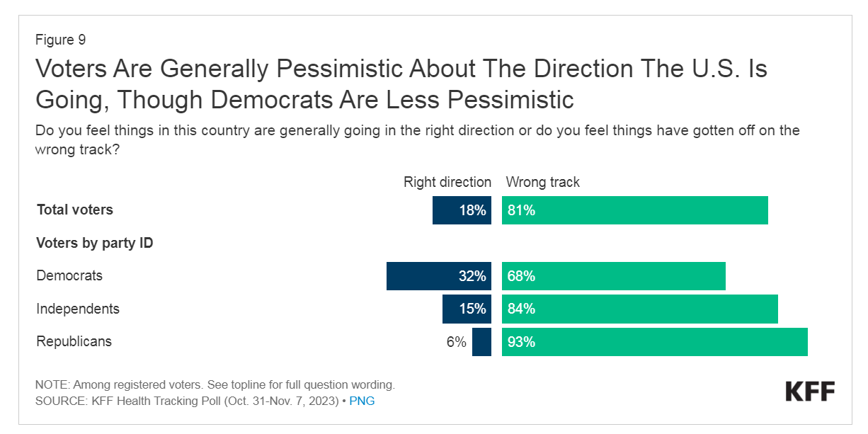Click the Right direction legend label

pos(447,182)
